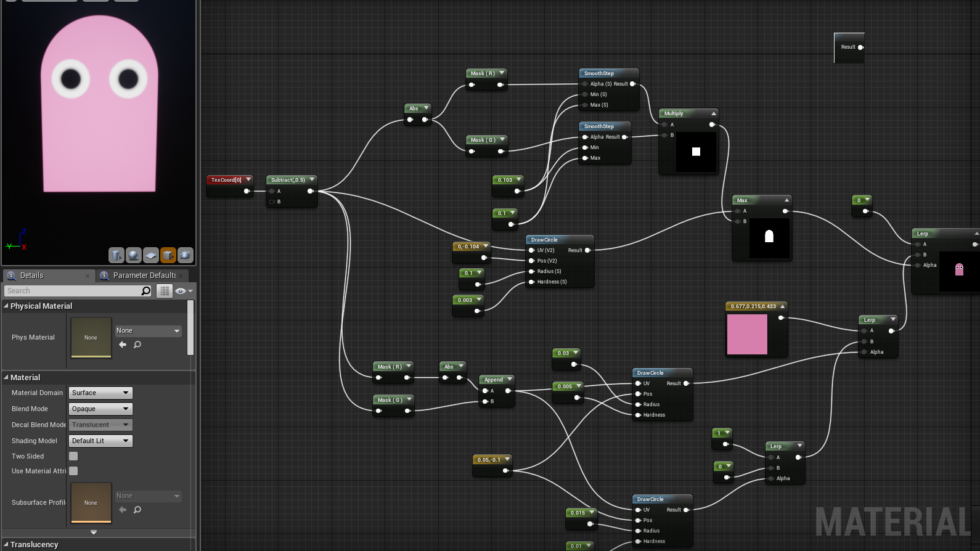Toggle the Use Material Attributes checkbox
The width and height of the screenshot is (980, 551).
pos(73,471)
